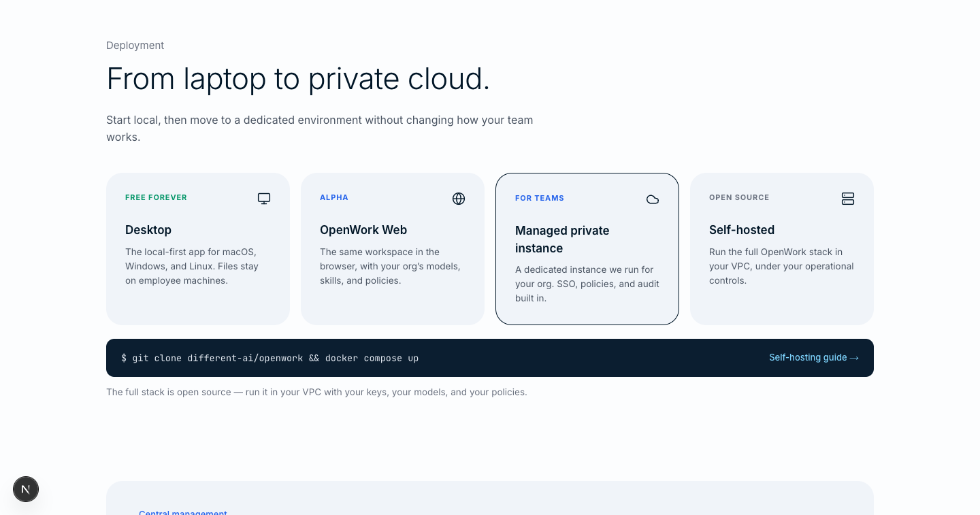Select the Managed private instance heading

click(562, 239)
